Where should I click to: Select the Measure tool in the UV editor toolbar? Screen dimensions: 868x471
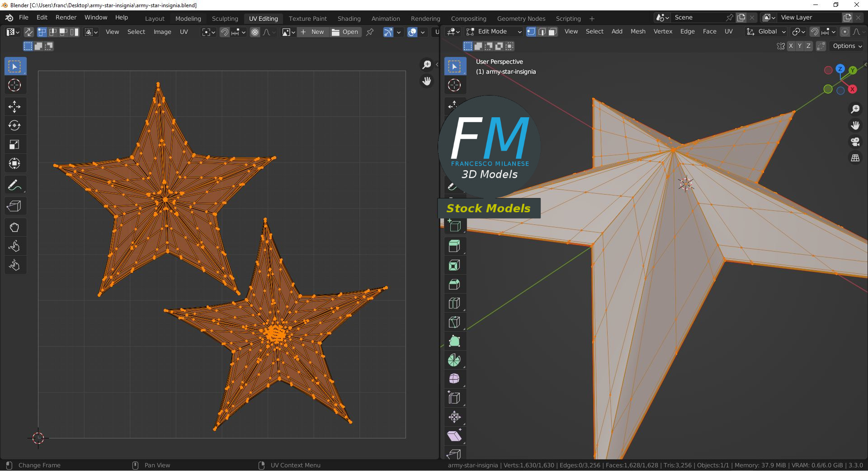pyautogui.click(x=15, y=206)
